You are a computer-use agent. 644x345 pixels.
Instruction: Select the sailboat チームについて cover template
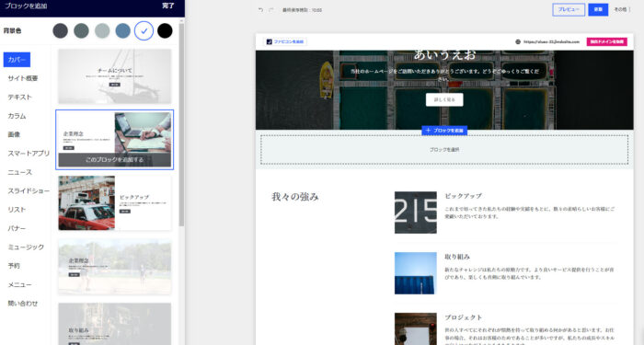click(115, 76)
